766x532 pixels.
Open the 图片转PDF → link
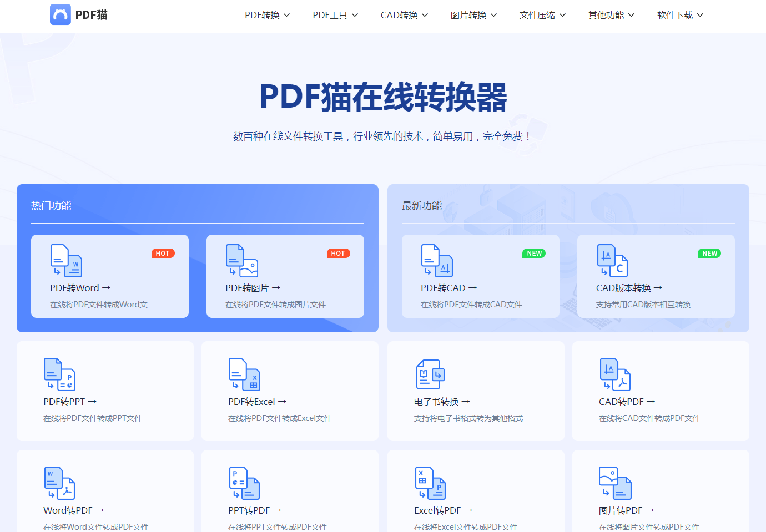tap(627, 510)
